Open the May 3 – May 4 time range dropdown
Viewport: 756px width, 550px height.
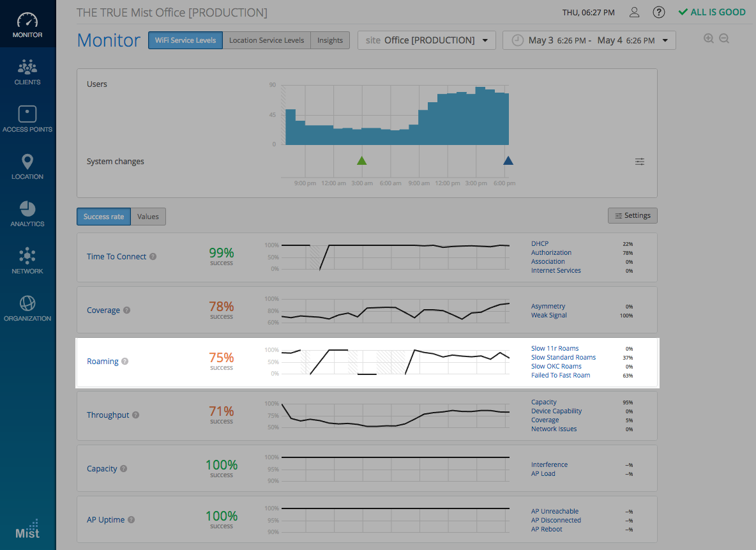pos(589,40)
